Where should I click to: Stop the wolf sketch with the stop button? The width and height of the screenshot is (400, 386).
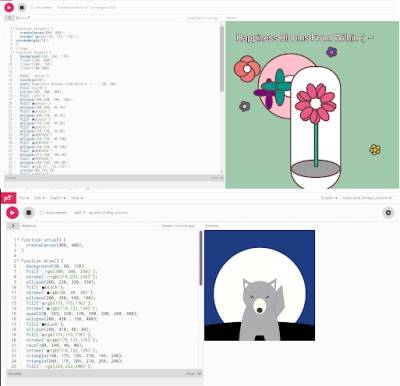pos(29,212)
